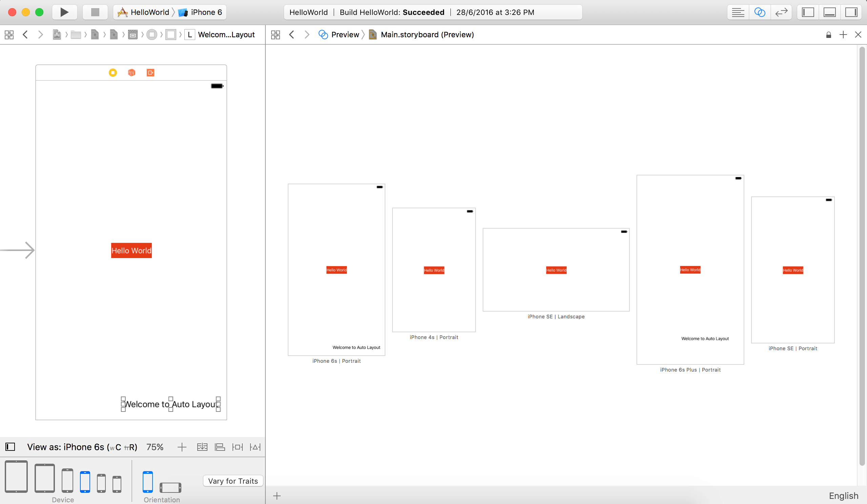867x504 pixels.
Task: Click the View Controller yellow icon
Action: [113, 72]
